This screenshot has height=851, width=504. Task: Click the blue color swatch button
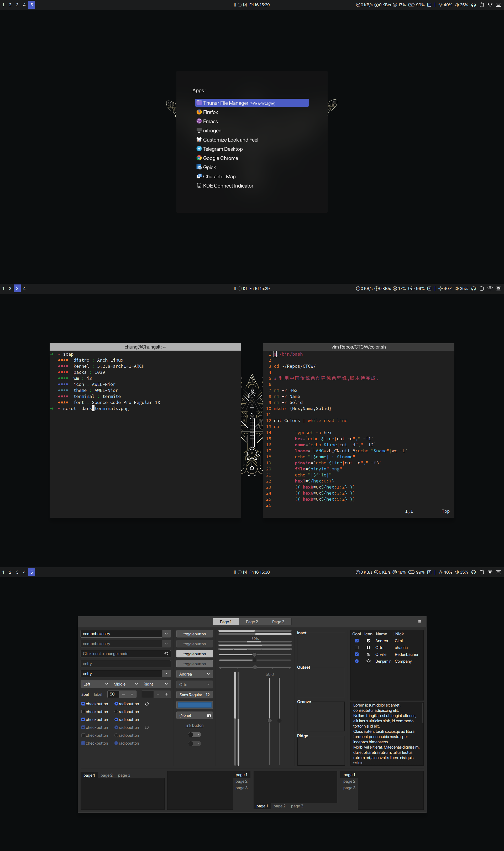point(195,705)
